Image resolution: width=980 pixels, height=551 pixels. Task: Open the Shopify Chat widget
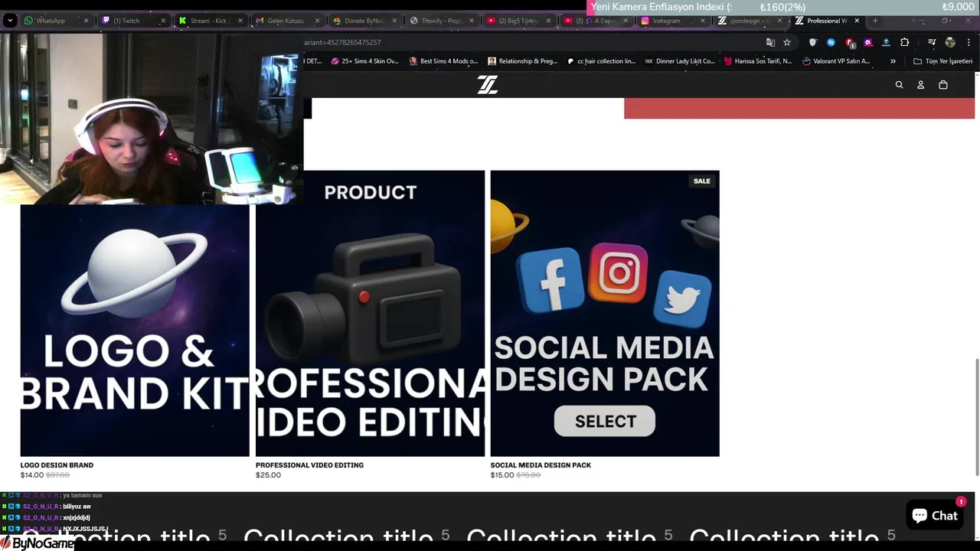click(935, 515)
